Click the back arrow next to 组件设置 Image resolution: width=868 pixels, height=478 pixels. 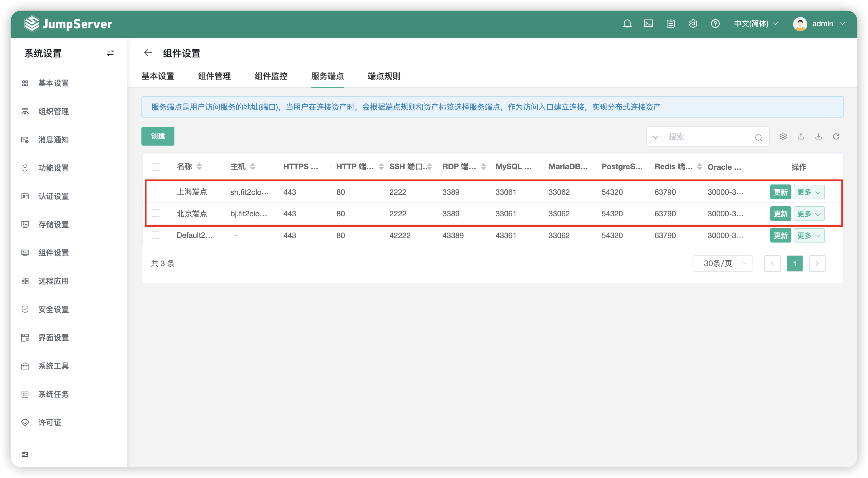click(148, 53)
